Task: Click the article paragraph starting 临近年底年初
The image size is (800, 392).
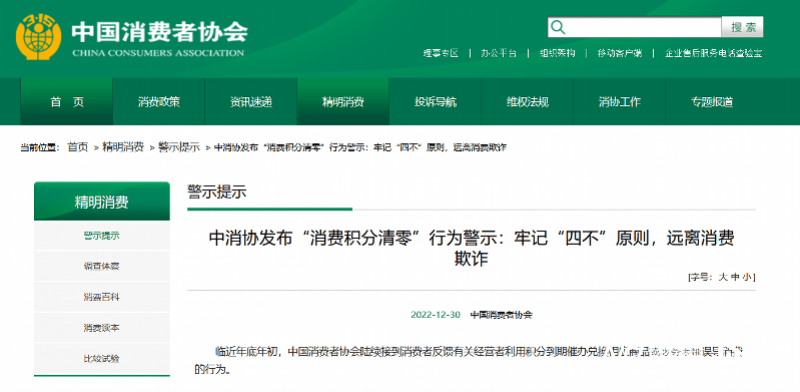Action: [x=469, y=360]
